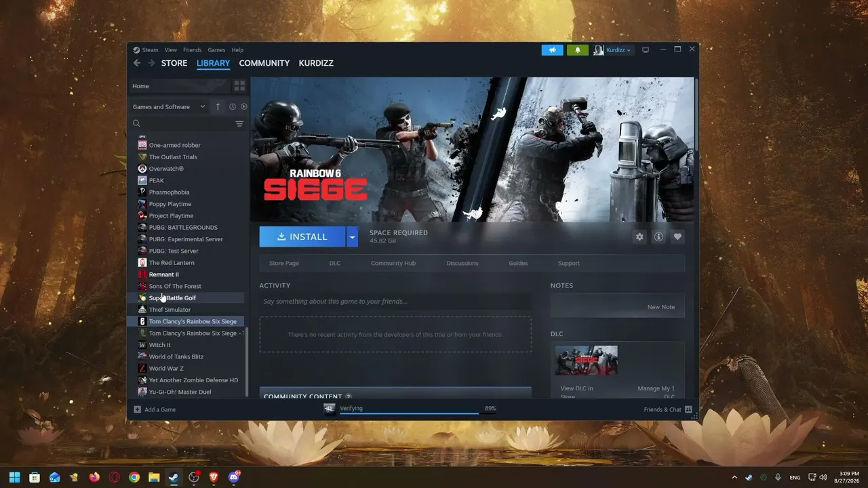Open the Games and Software filter dropdown
Image resolution: width=868 pixels, height=488 pixels.
point(169,106)
